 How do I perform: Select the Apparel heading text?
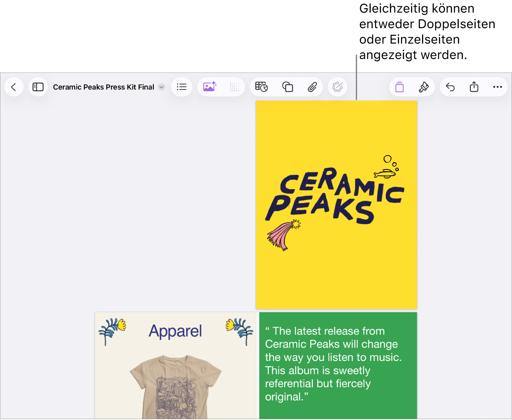click(x=175, y=331)
